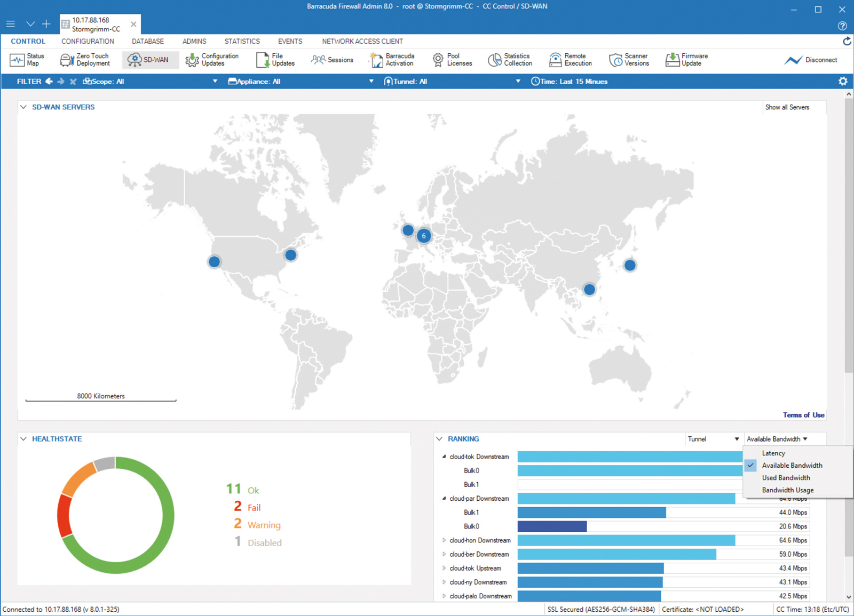
Task: Click the Disconnect button
Action: (811, 60)
